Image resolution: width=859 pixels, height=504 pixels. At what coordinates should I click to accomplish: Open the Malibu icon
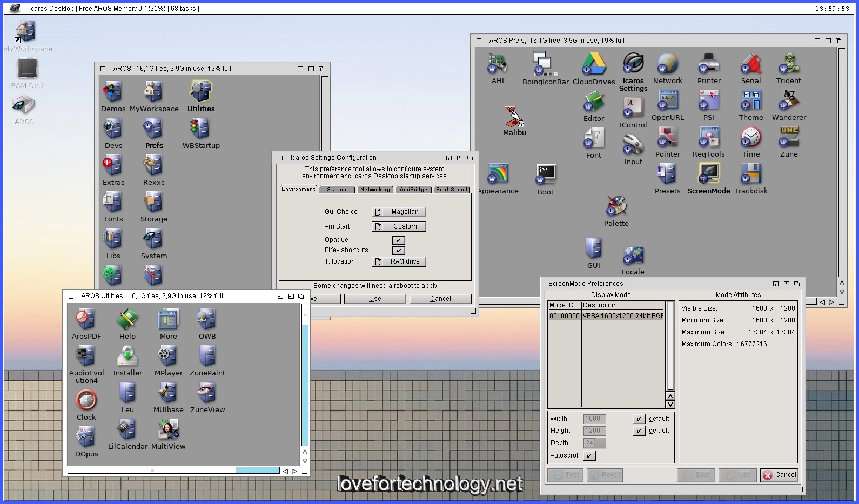point(514,116)
